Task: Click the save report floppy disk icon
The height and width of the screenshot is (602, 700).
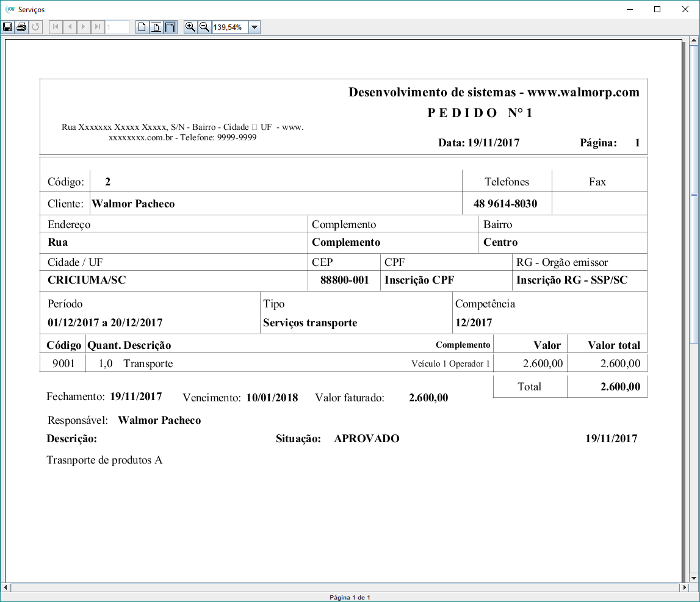Action: point(7,27)
